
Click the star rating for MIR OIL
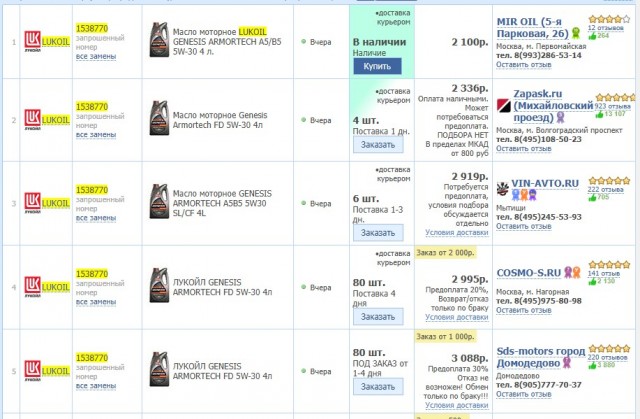[609, 19]
